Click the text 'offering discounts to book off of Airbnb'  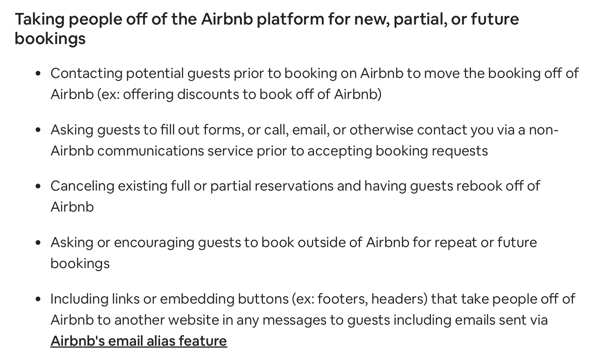tap(251, 94)
